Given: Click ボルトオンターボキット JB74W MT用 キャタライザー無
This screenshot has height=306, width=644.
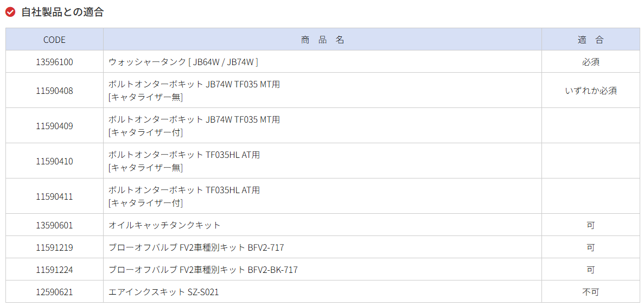Looking at the screenshot, I should coord(194,91).
